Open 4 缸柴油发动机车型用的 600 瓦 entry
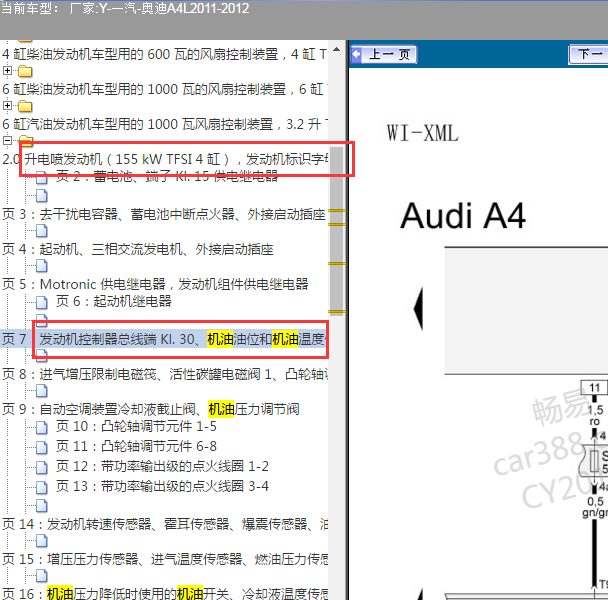Image resolution: width=608 pixels, height=600 pixels. coord(165,54)
